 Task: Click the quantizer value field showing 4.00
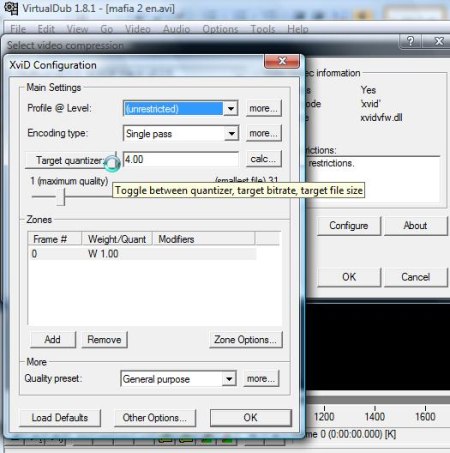[x=181, y=159]
